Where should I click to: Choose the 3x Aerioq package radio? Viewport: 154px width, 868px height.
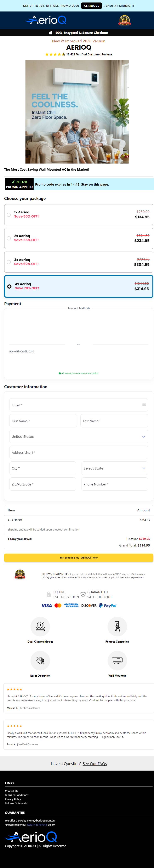(x=9, y=262)
